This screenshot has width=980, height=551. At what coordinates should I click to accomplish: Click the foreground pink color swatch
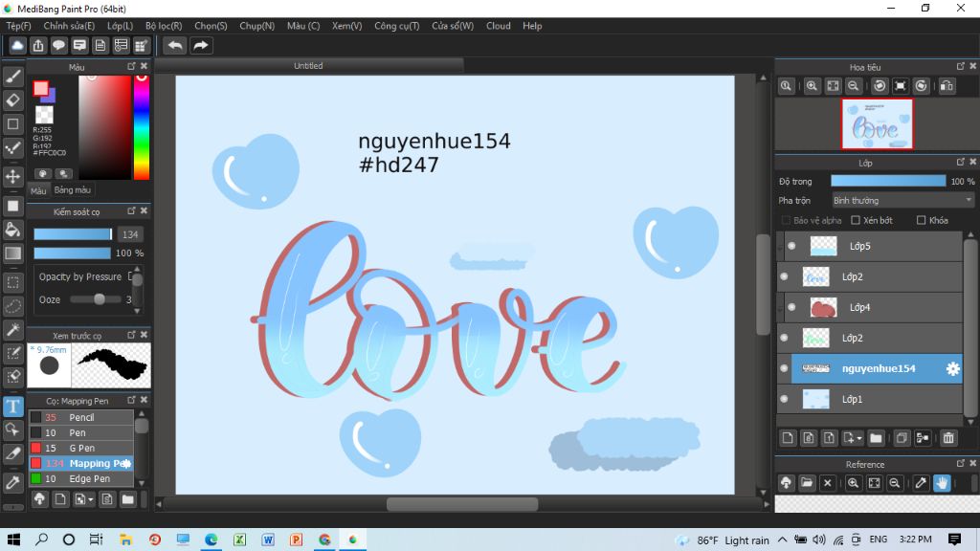[x=40, y=89]
